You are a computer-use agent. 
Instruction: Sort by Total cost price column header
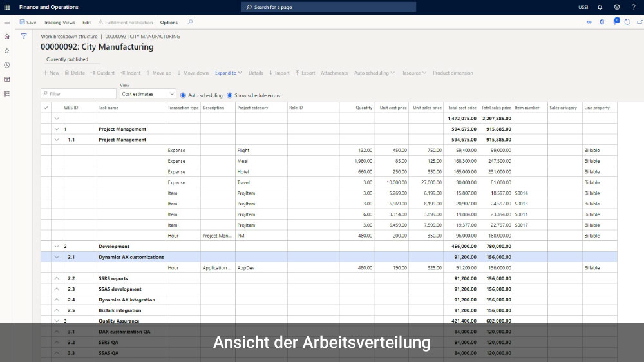pos(462,108)
